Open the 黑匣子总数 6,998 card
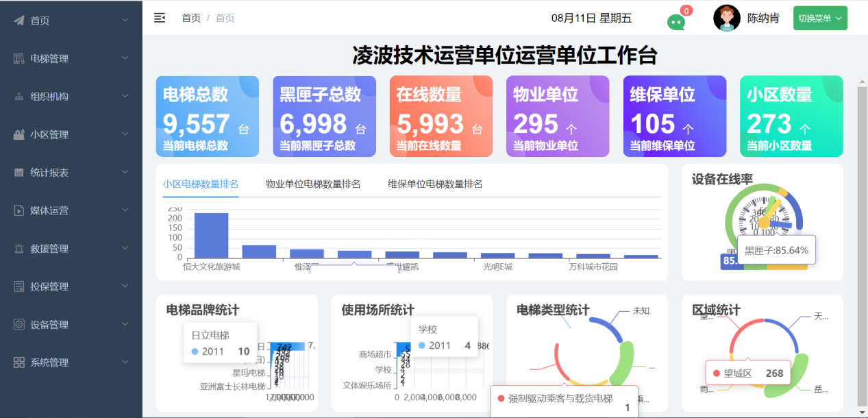The image size is (868, 418). coord(324,116)
